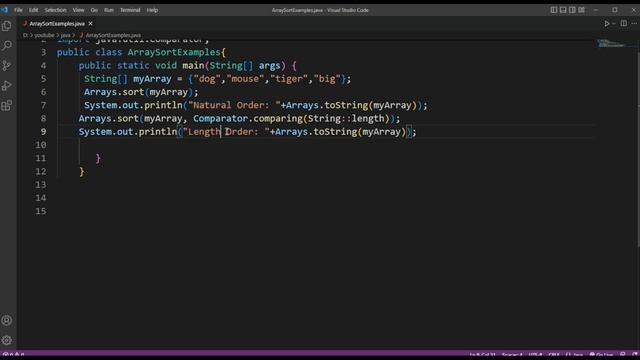Screen dimensions: 640x360
Task: Open the Go menu
Action: point(94,10)
